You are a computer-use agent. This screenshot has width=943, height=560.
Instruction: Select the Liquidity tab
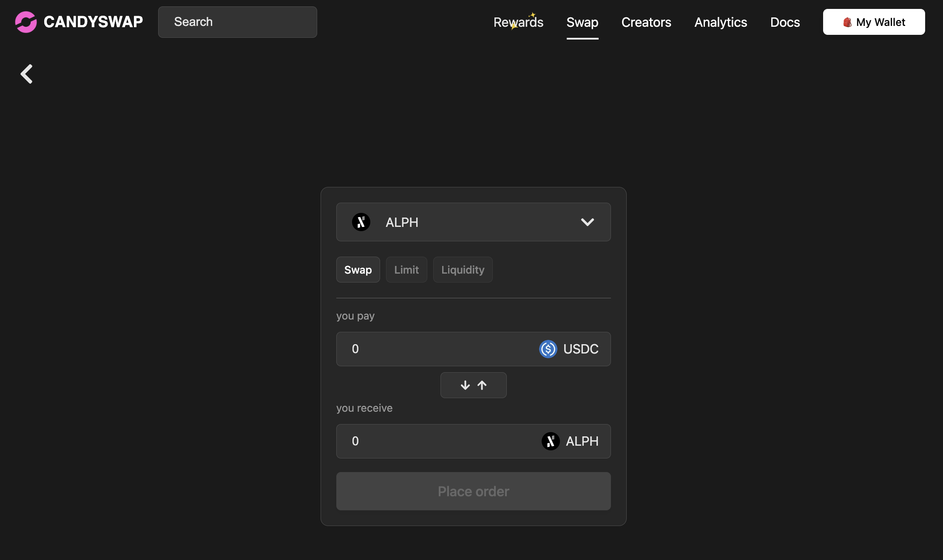click(463, 270)
